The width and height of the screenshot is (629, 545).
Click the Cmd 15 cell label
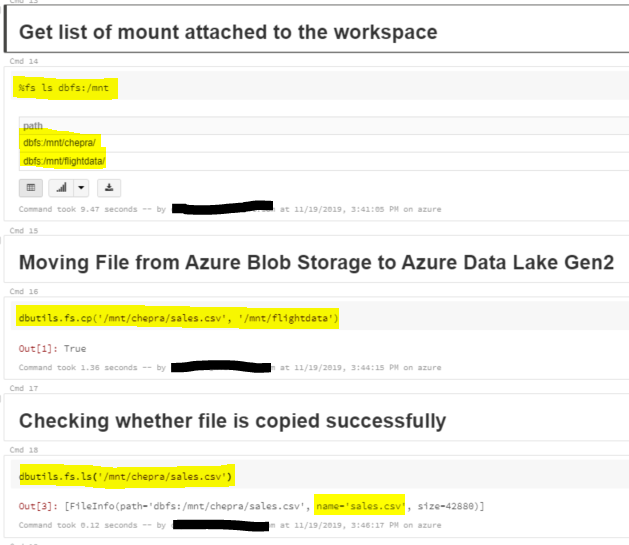[24, 231]
